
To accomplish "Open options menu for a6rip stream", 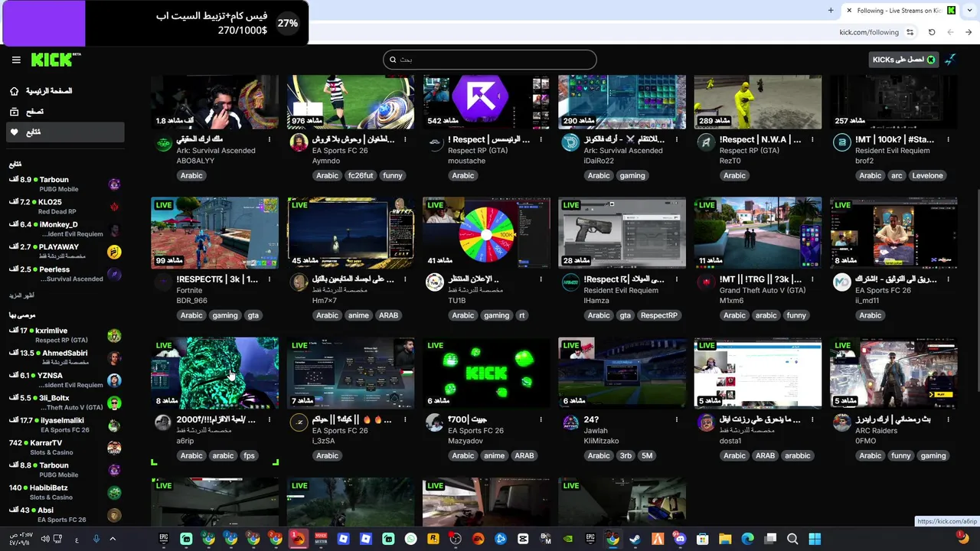I will pos(269,419).
